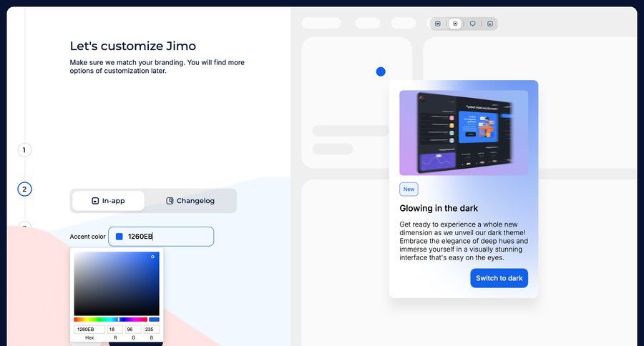Click the B value field showing 235

pos(152,329)
